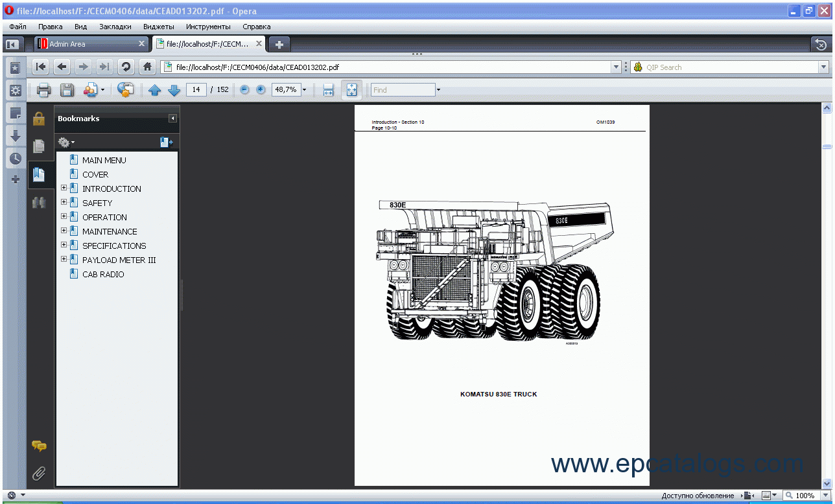Click the page number input field

[196, 89]
